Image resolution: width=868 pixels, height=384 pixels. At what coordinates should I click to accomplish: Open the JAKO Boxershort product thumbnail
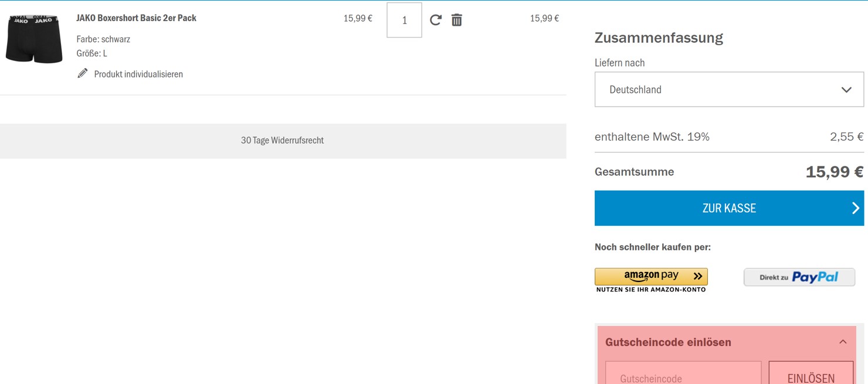click(34, 38)
